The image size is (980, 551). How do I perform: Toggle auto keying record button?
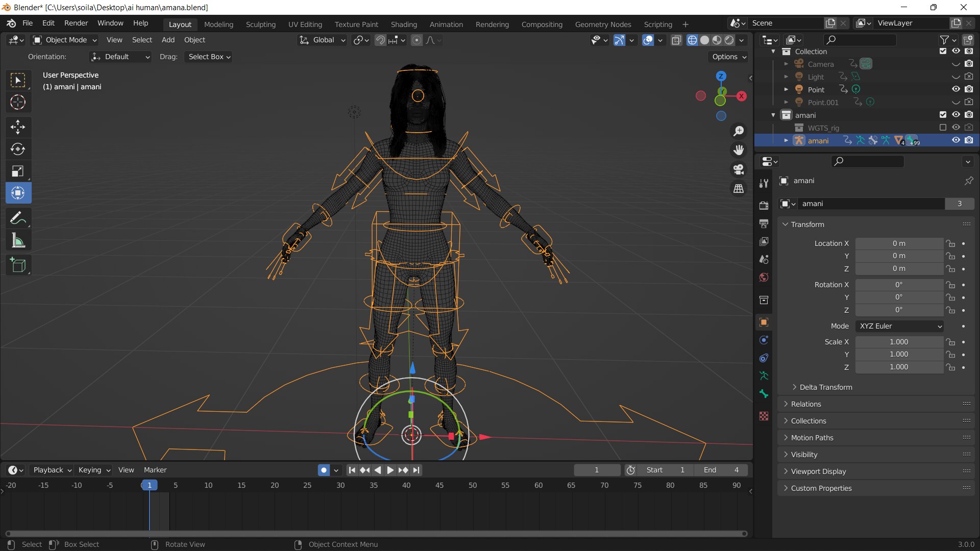(324, 470)
